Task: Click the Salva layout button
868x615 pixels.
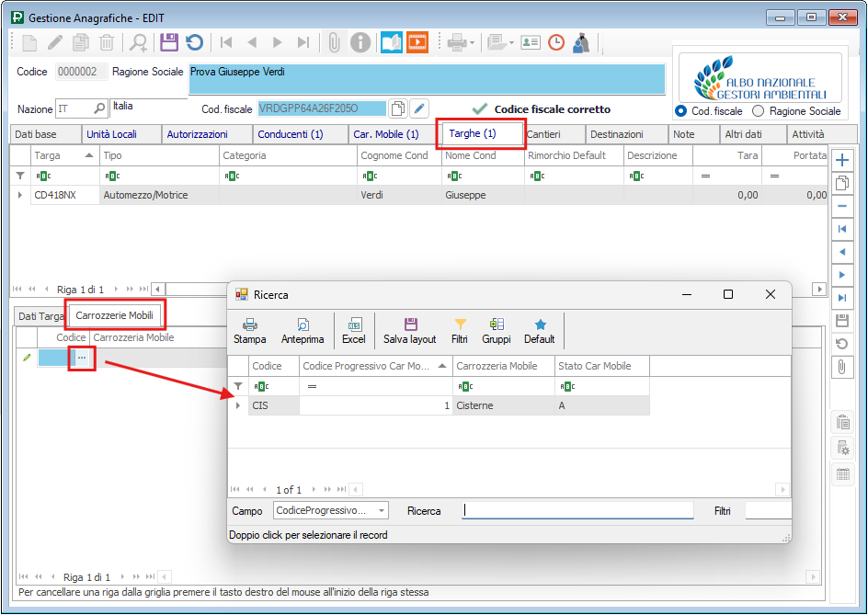Action: (x=410, y=331)
